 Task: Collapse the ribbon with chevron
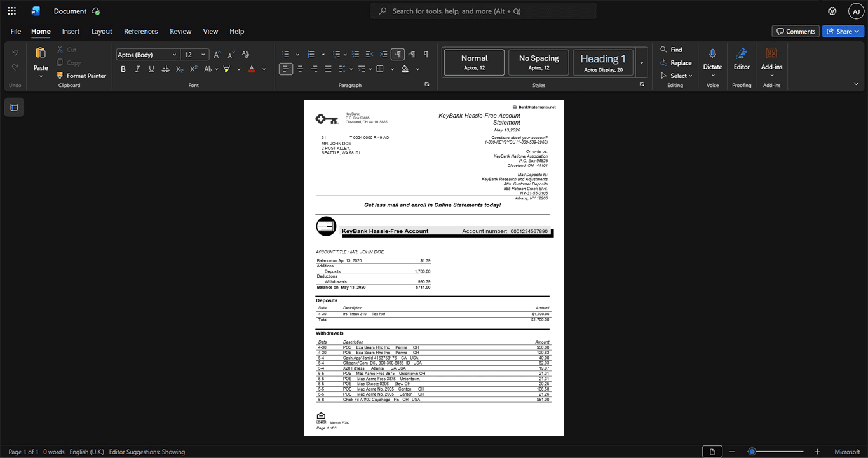point(856,84)
